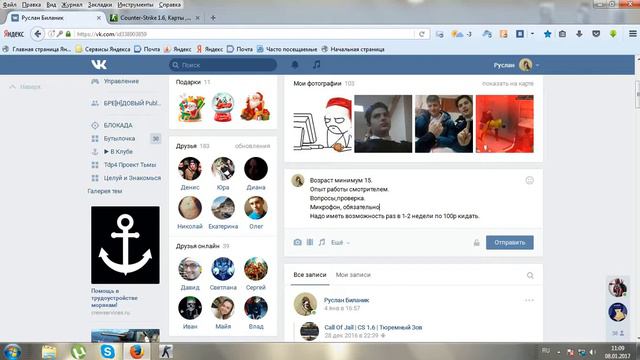Reload the page with refresh icon
Viewport: 640px width, 360px height.
pos(422,34)
